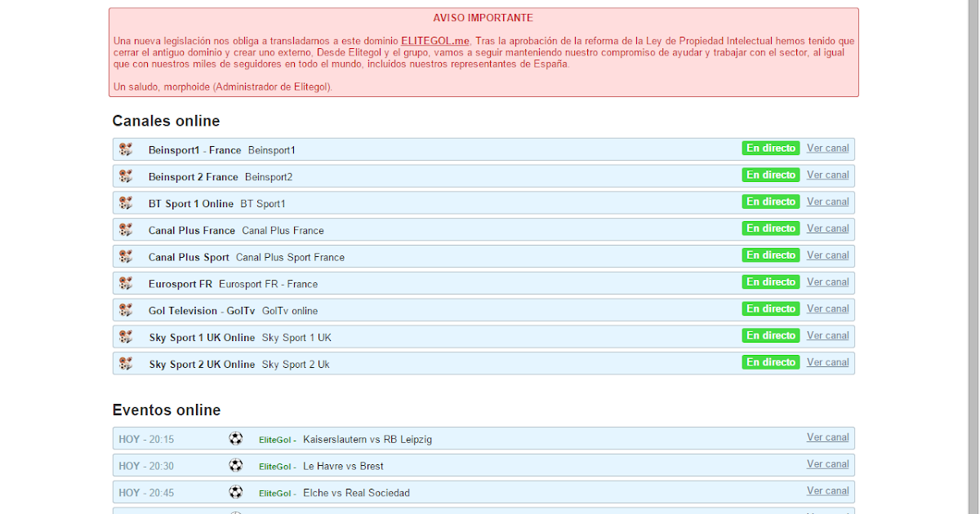Viewport: 980px width, 514px height.
Task: Click the Canal Plus Sport France description
Action: click(291, 258)
